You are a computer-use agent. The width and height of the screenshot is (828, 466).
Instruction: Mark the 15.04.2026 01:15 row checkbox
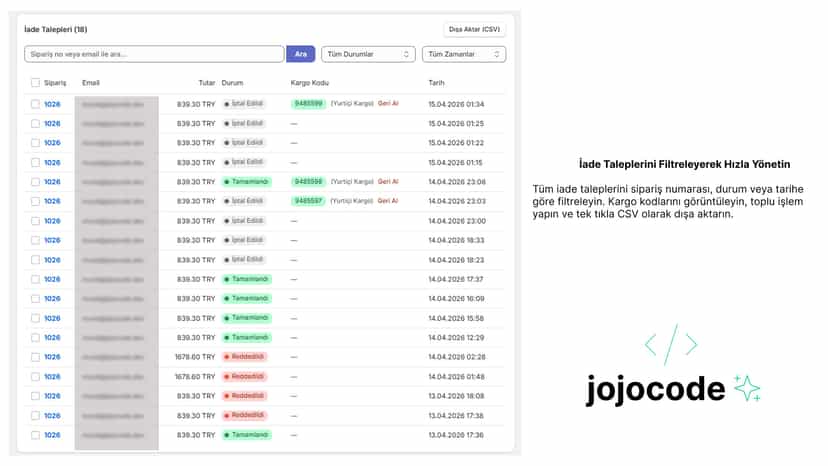tap(35, 162)
